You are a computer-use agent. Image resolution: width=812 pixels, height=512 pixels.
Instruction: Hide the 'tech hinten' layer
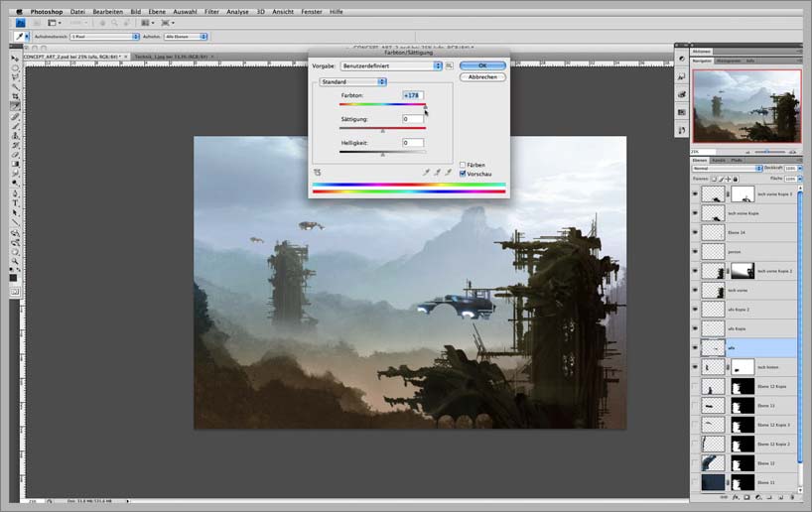point(695,367)
